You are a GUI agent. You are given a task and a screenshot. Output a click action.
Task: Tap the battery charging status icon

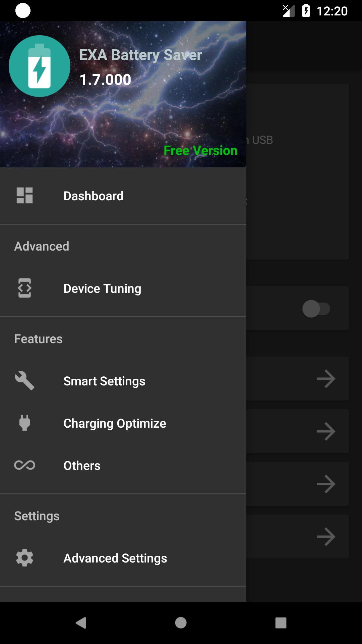coord(306,11)
